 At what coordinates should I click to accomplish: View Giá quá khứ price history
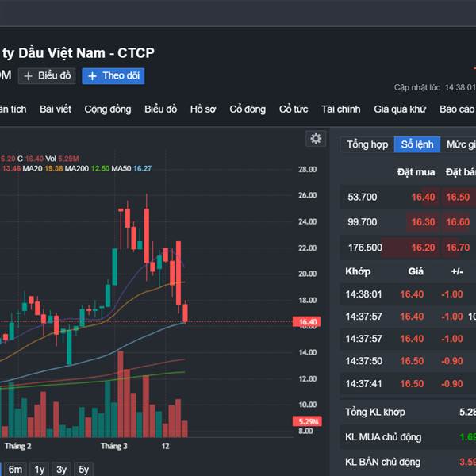coord(400,109)
